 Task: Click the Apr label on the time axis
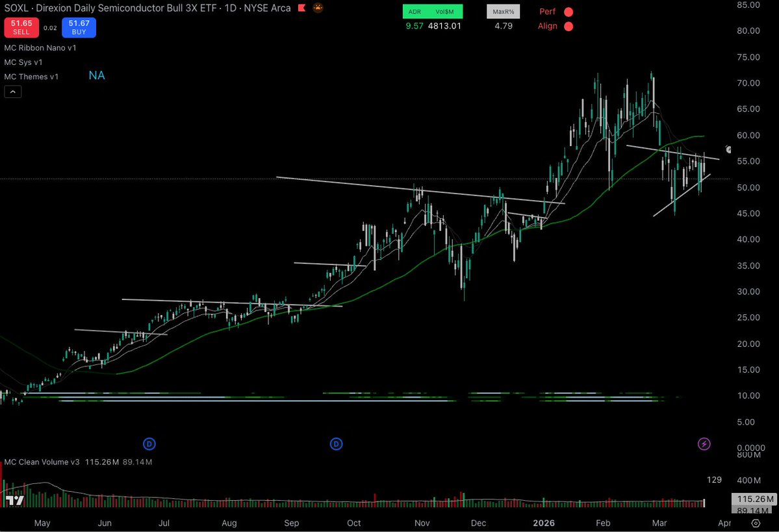pos(724,523)
